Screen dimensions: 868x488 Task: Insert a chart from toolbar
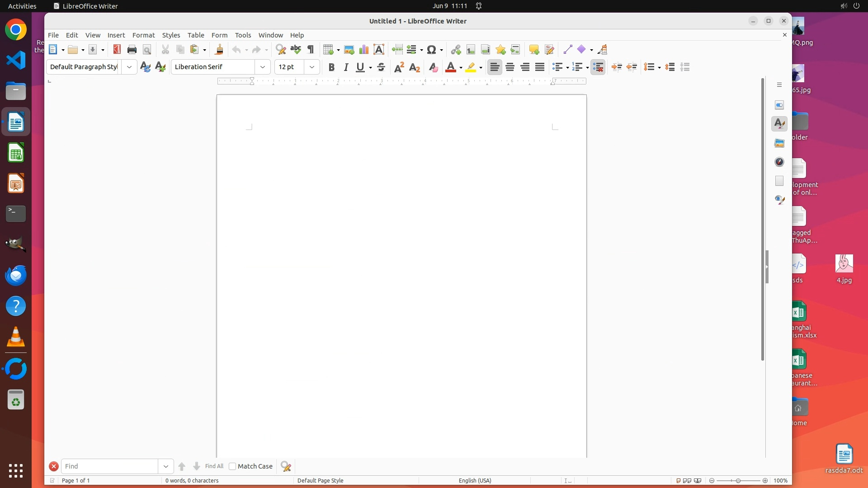pyautogui.click(x=364, y=50)
